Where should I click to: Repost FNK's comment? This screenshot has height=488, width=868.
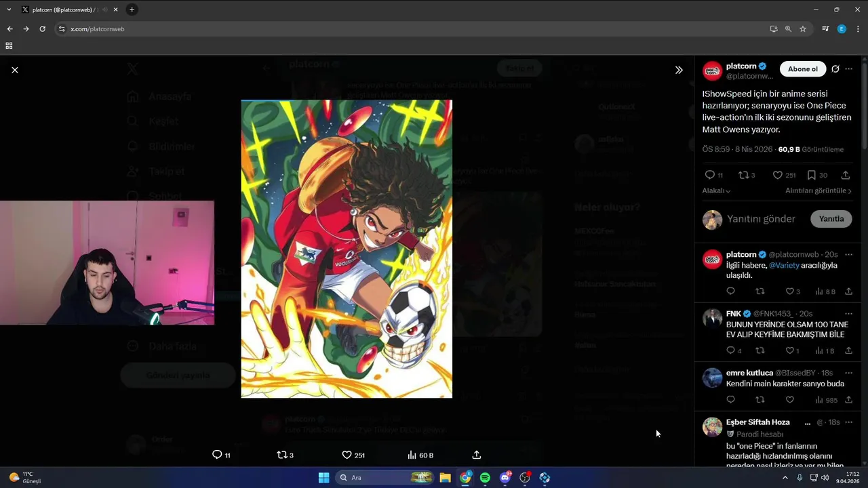pyautogui.click(x=760, y=350)
